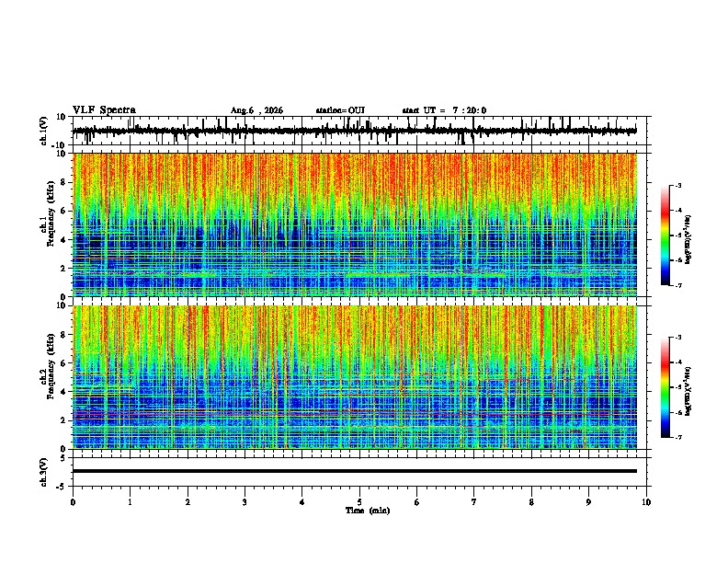Click the "8" kHz tick on ch.2 spectrogram axis
This screenshot has width=728, height=563.
point(63,335)
